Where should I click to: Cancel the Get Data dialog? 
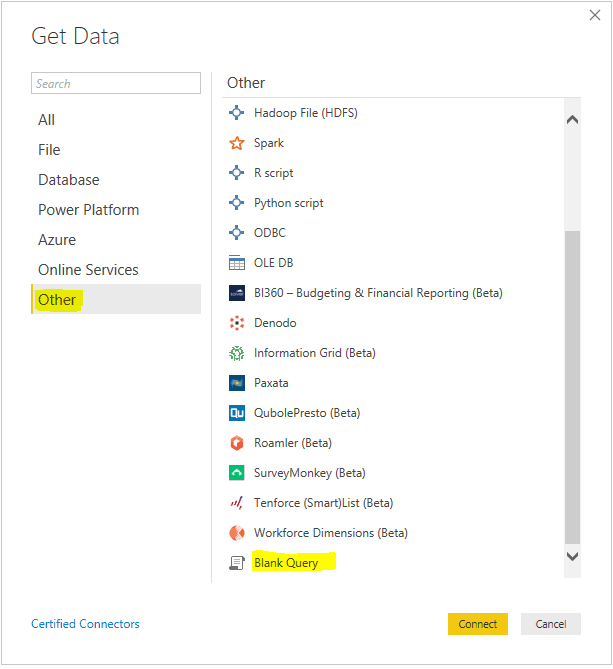pyautogui.click(x=550, y=624)
